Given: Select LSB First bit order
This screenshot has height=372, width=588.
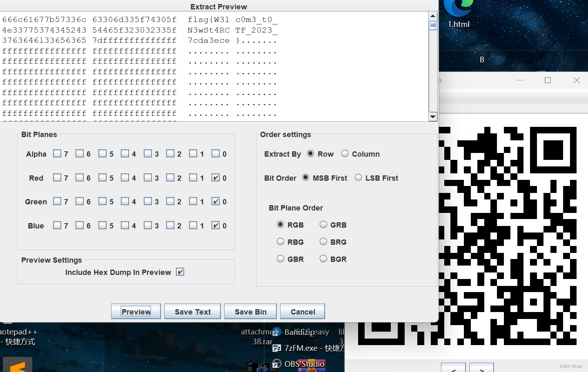Looking at the screenshot, I should [x=359, y=178].
